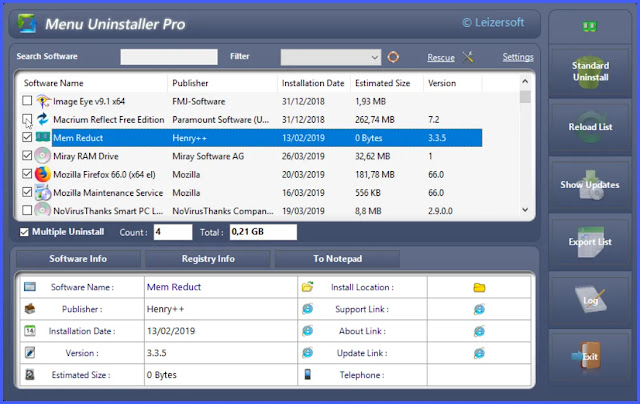
Task: Click the To Notepad tab
Action: pos(337,259)
